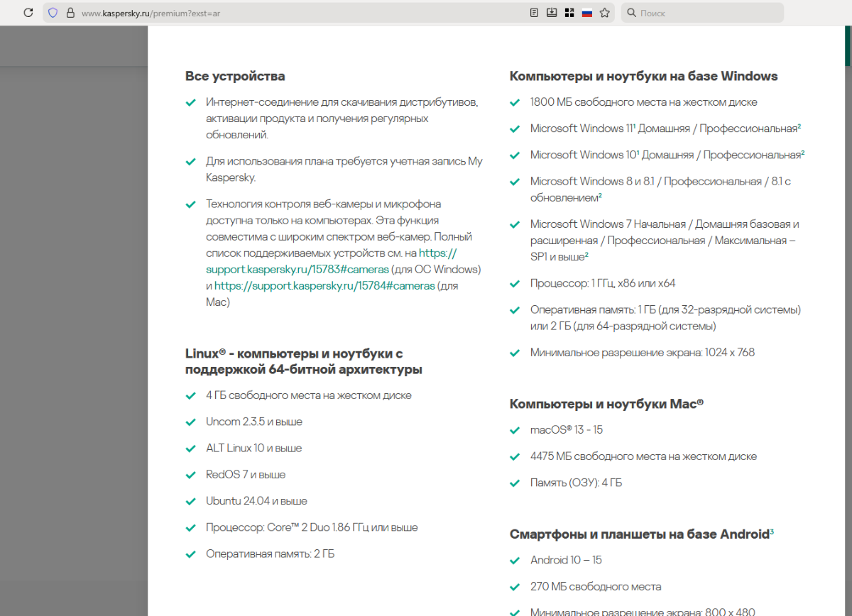Click the Microsoft Windows 10 requirement line
This screenshot has width=852, height=616.
(667, 155)
